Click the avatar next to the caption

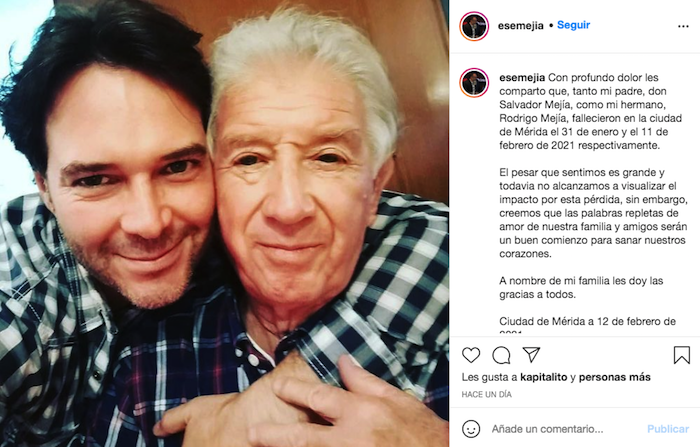474,83
